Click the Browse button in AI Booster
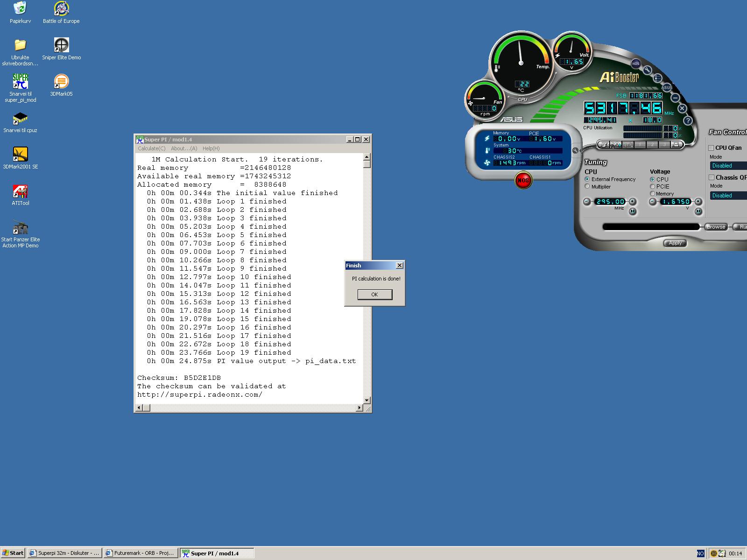The width and height of the screenshot is (747, 560). (x=716, y=227)
